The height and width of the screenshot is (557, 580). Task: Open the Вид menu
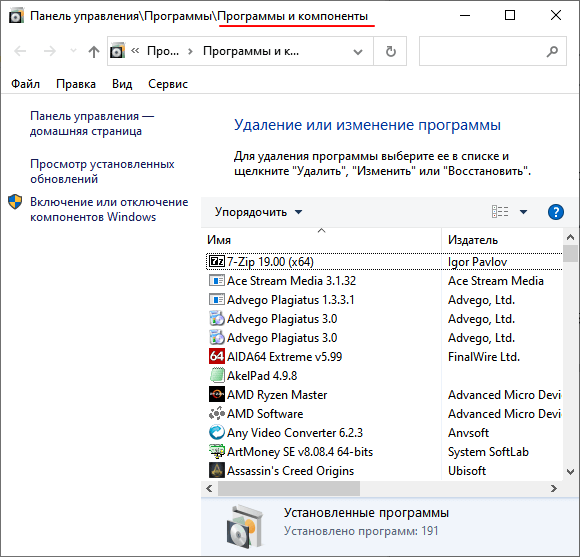point(122,84)
